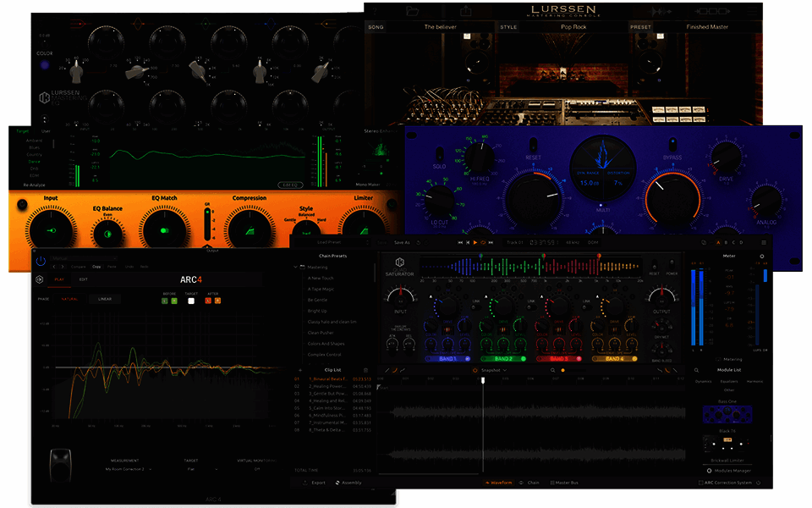
Task: Click the search magnifier in the Module List panel
Action: click(x=696, y=370)
